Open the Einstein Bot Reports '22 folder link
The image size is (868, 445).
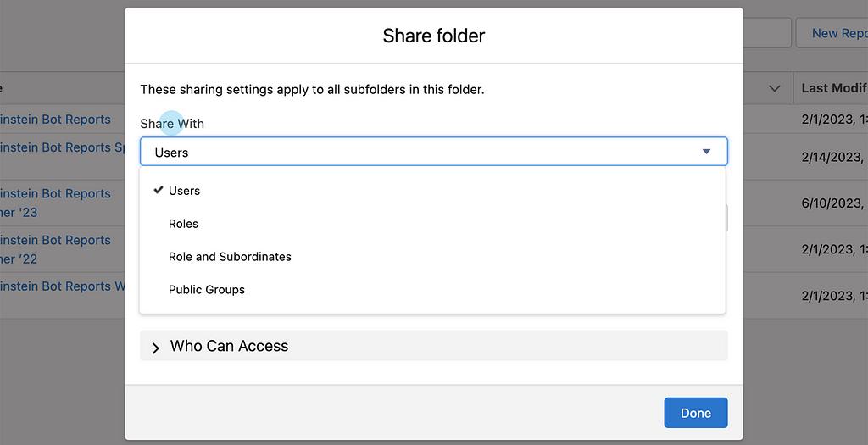pos(56,241)
